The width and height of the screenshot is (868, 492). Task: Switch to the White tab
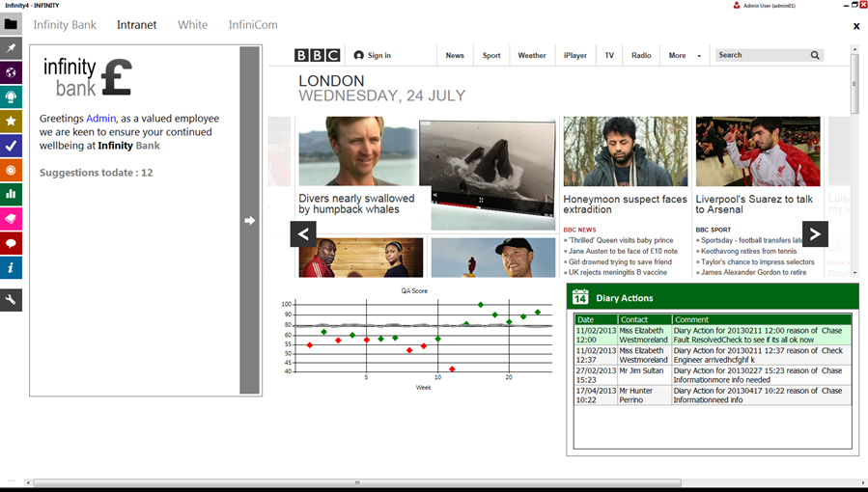click(193, 25)
